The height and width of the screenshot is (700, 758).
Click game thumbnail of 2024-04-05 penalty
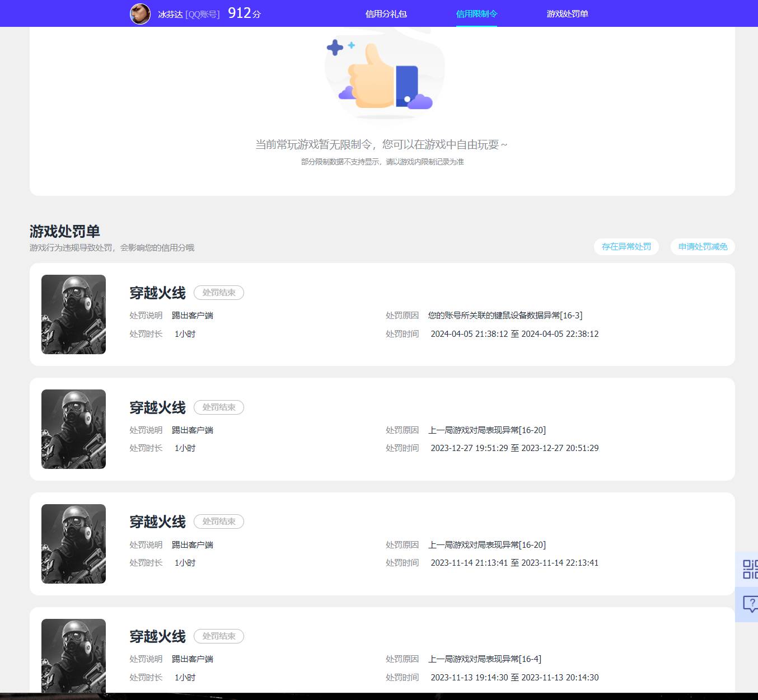pos(73,314)
